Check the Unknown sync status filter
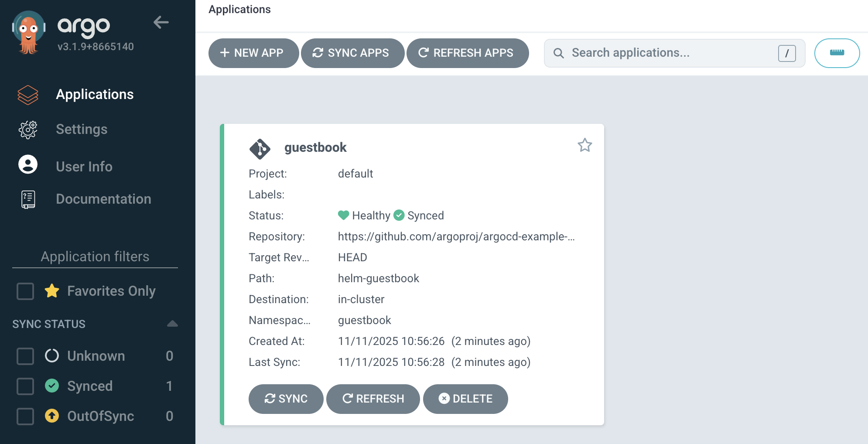Image resolution: width=868 pixels, height=444 pixels. tap(25, 356)
